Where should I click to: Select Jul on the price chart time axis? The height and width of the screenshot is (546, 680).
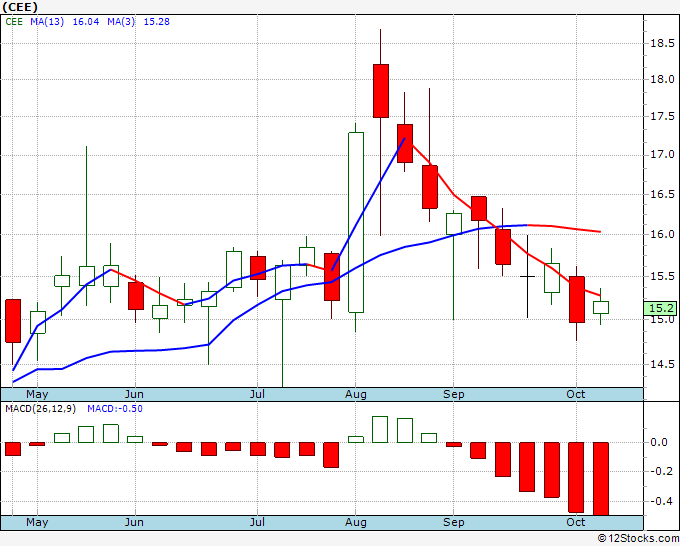point(257,394)
